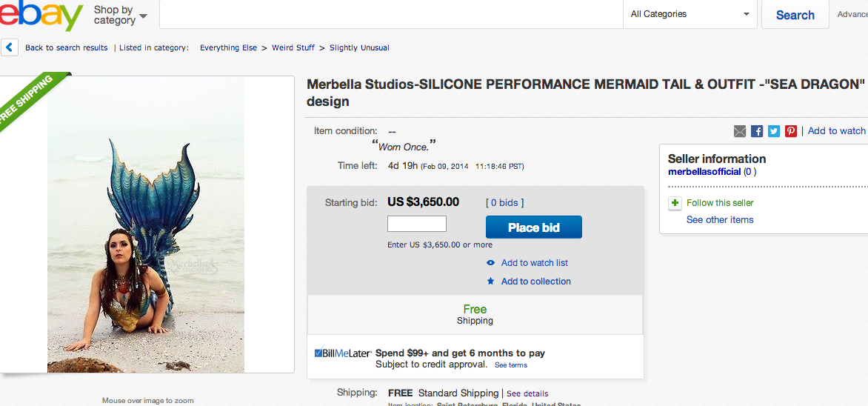Viewport: 868px width, 406px height.
Task: Share listing via email icon
Action: pos(740,131)
